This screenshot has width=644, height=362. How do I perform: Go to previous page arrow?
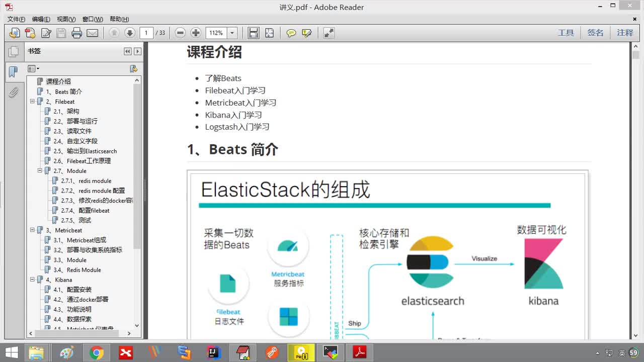114,33
